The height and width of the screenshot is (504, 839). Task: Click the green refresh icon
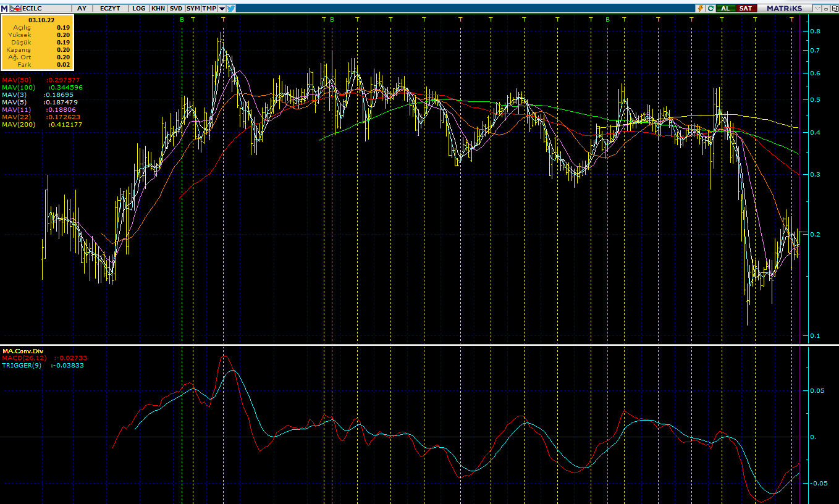point(710,9)
